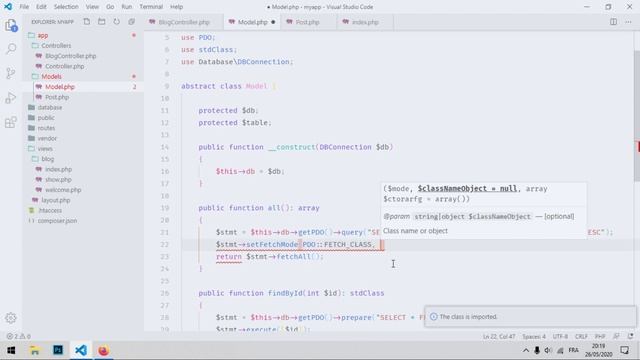This screenshot has height=360, width=640.
Task: Open the volume control in system tray
Action: pyautogui.click(x=548, y=350)
